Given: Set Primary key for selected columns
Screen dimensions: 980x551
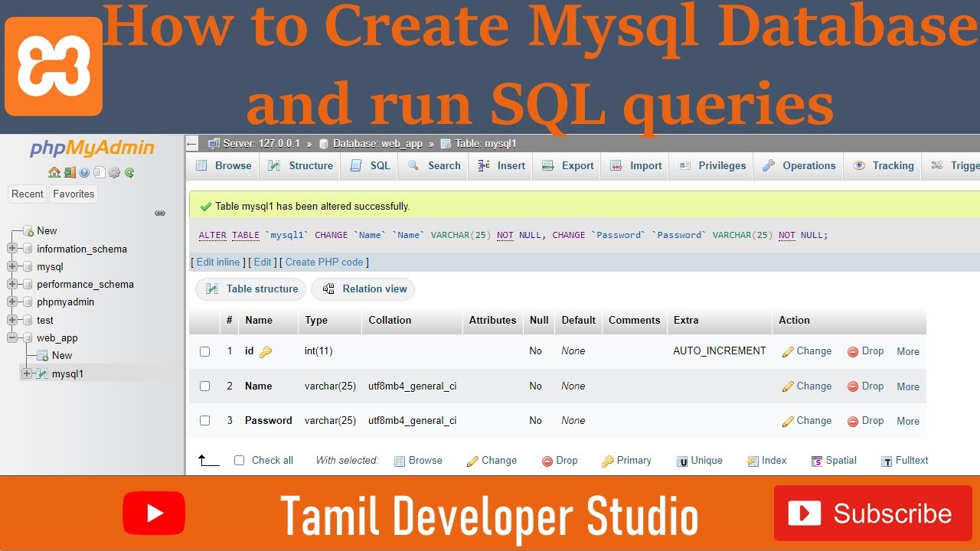Looking at the screenshot, I should [x=626, y=461].
